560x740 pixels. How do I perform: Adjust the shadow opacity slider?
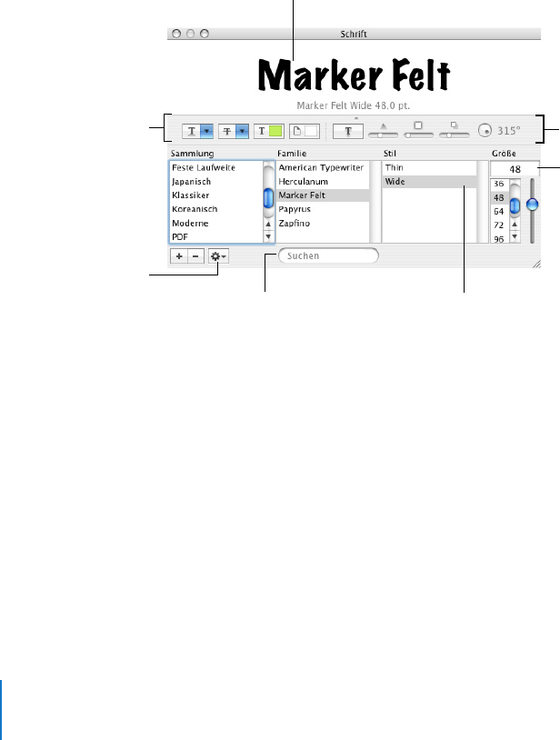click(x=383, y=135)
